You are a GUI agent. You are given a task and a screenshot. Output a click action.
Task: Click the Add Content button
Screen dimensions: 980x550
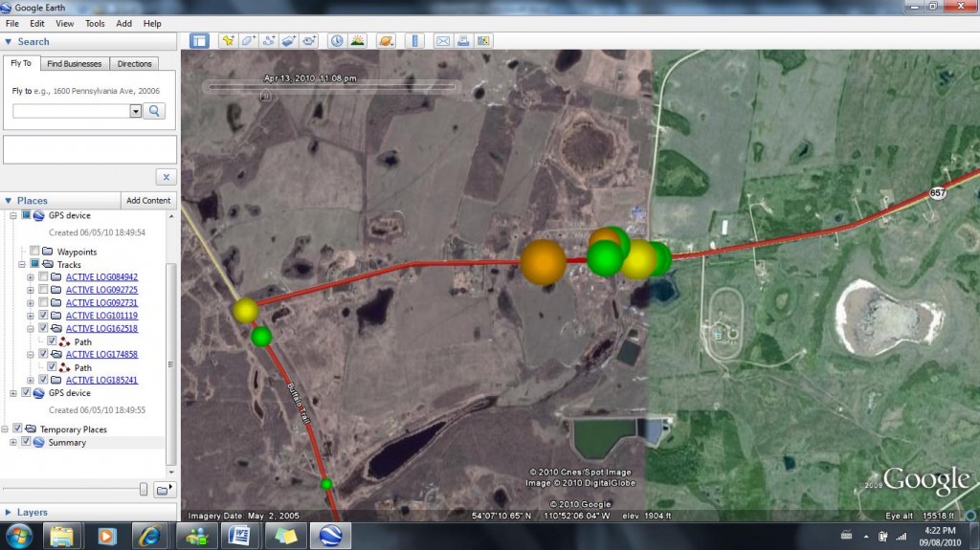pos(148,201)
